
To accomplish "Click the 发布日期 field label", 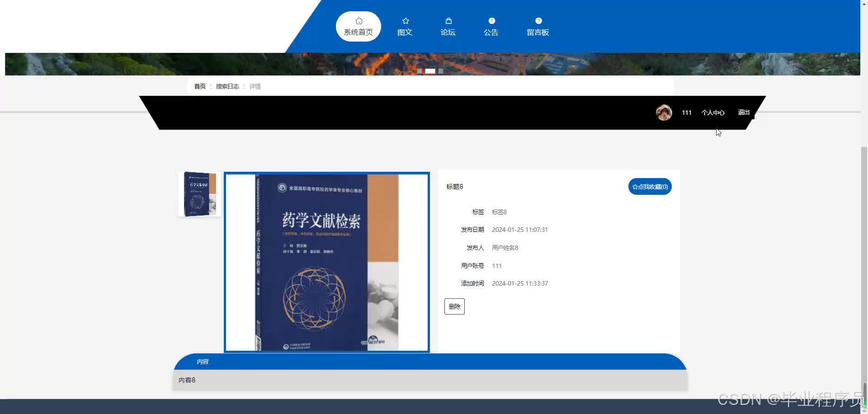I will pyautogui.click(x=472, y=230).
